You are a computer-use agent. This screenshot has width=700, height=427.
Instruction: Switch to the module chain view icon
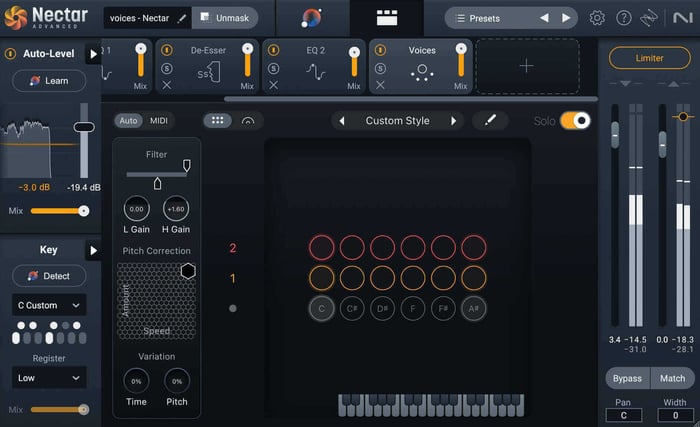pos(387,18)
